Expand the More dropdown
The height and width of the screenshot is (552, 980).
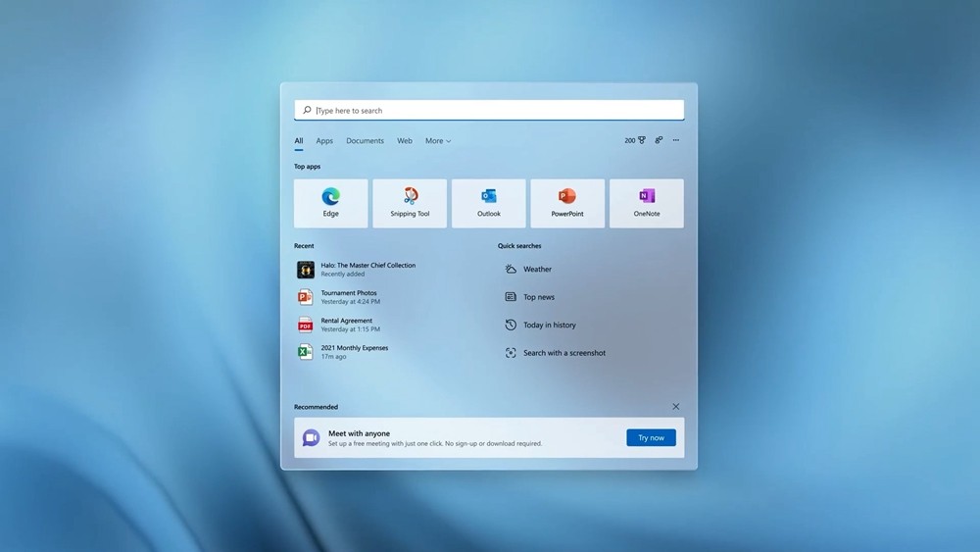tap(438, 140)
